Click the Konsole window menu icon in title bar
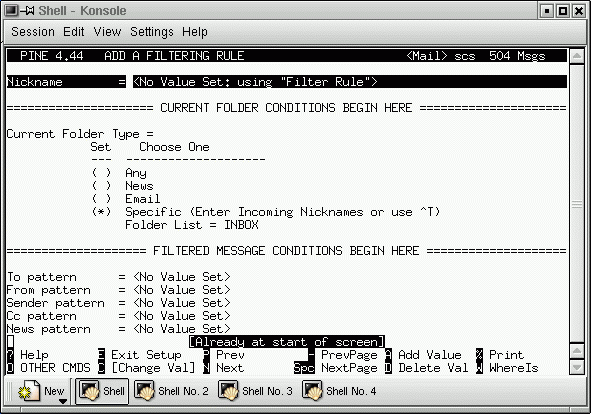591x414 pixels. [11, 11]
